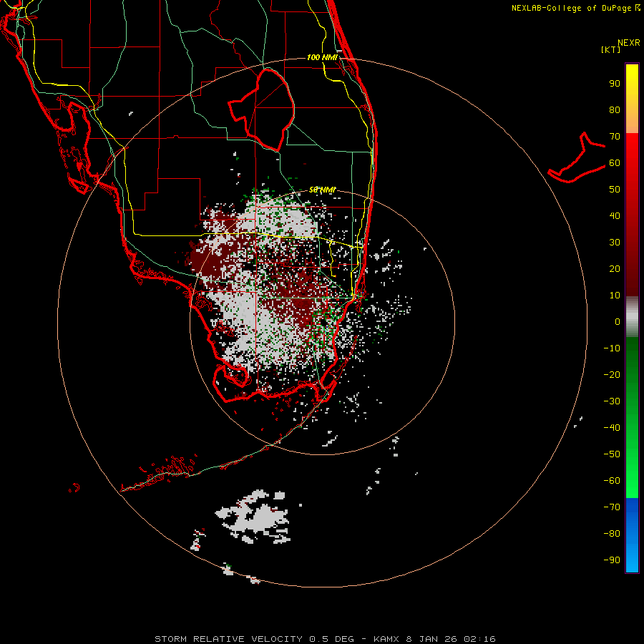Click the [KT] units label
Screen dimensions: 644x644
point(610,49)
